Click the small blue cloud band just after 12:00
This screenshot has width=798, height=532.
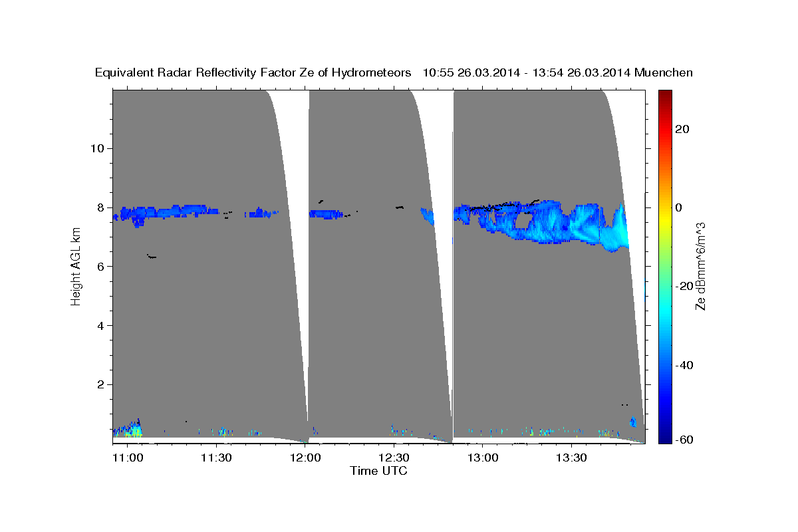tap(327, 214)
